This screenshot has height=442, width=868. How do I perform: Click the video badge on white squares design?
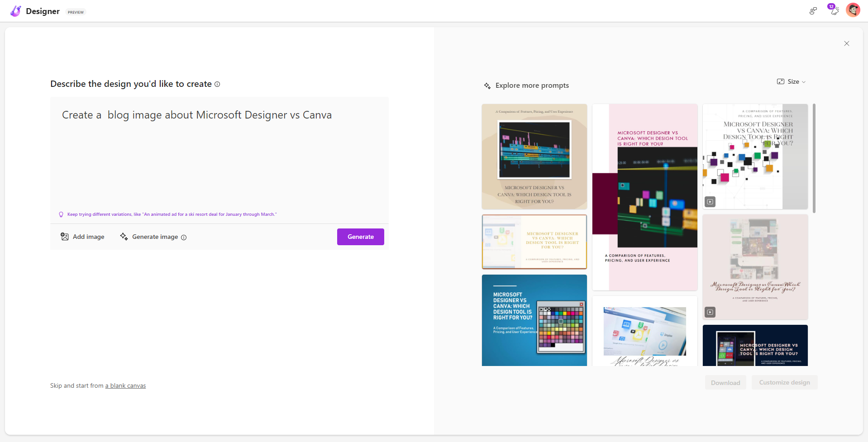(710, 202)
